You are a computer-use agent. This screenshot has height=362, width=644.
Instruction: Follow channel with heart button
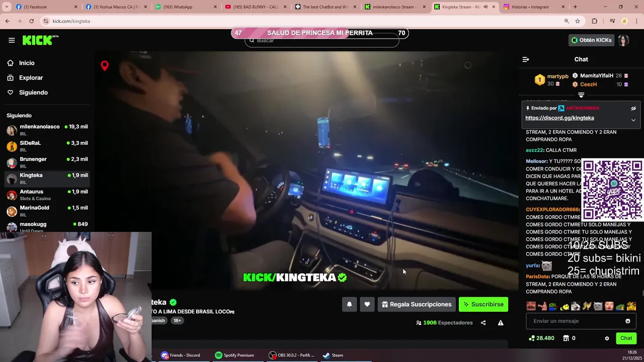point(367,304)
